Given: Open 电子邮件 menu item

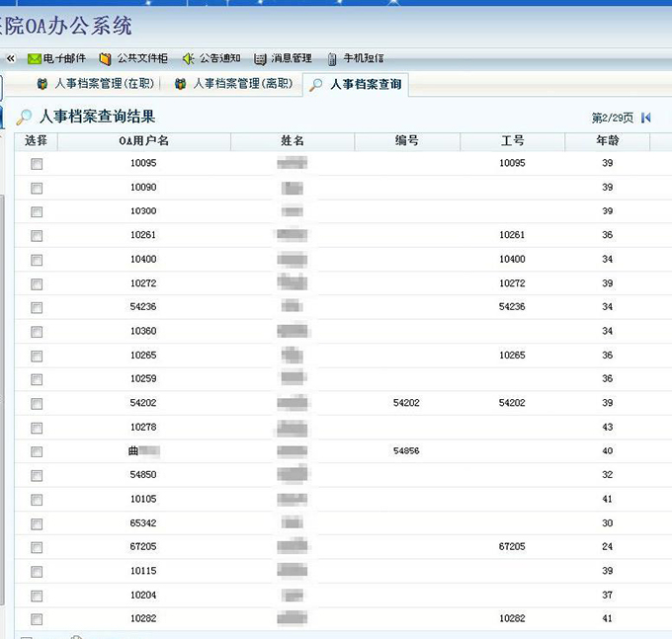Looking at the screenshot, I should click(64, 58).
